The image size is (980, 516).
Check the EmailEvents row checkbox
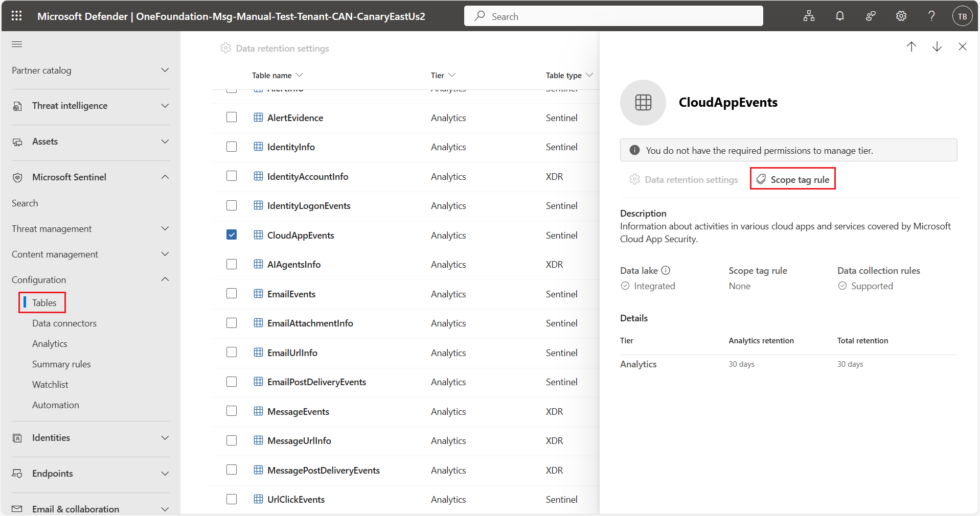pyautogui.click(x=232, y=293)
